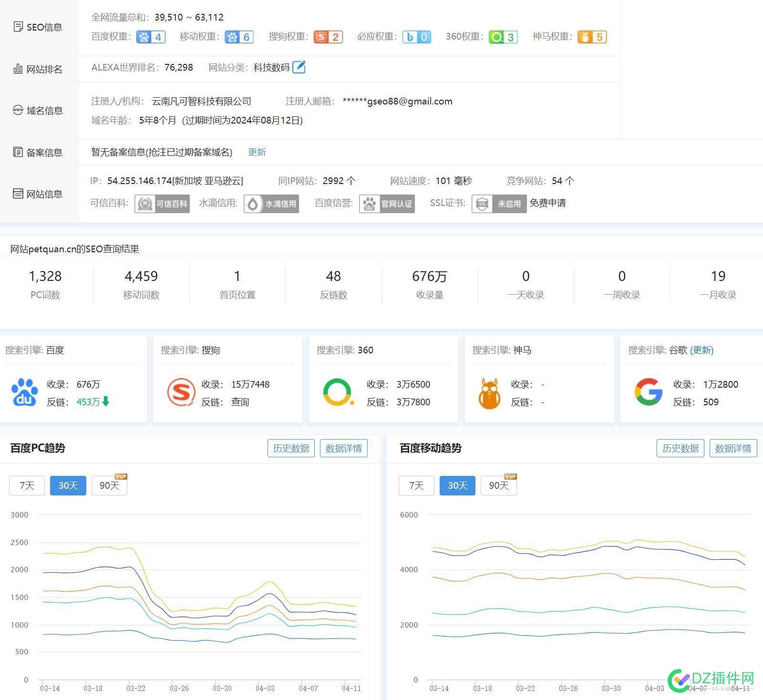Image resolution: width=763 pixels, height=700 pixels.
Task: Click the Shenma weight badge showing 5
Action: [x=592, y=37]
